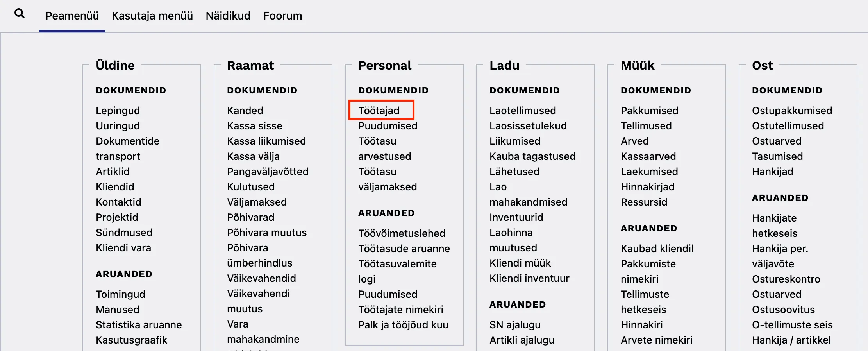This screenshot has width=868, height=351.
Task: Click the Ostupakkumised link under Ost
Action: (x=792, y=111)
